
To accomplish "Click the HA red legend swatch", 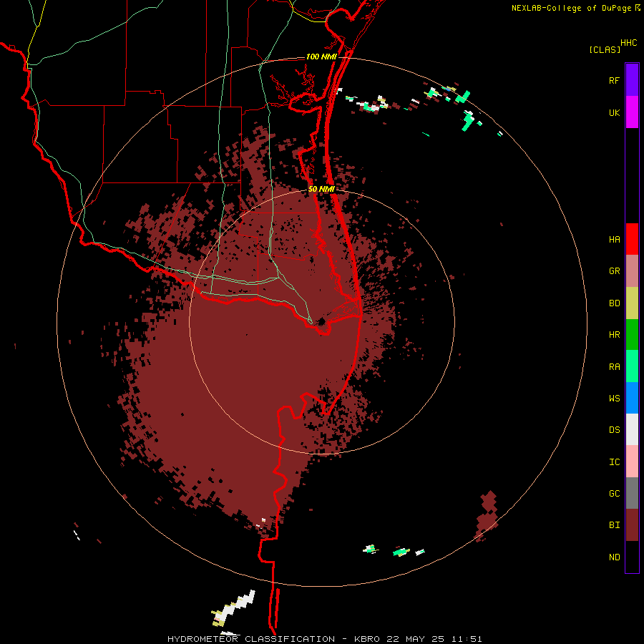I will [x=632, y=239].
